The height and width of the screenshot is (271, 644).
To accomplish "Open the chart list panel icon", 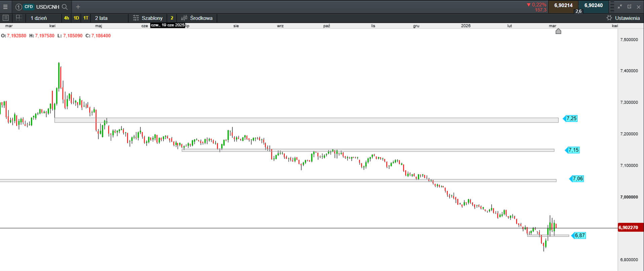I will tap(5, 18).
